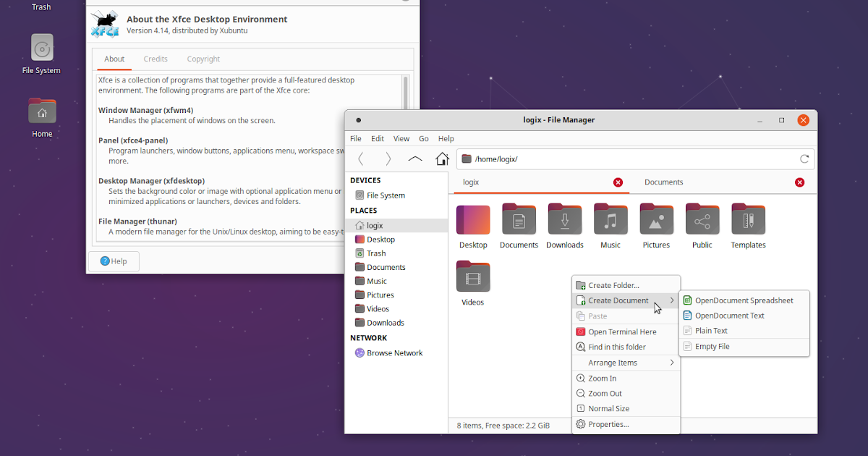Screen dimensions: 868x456
Task: Open the Music folder icon in file view
Action: (x=610, y=219)
